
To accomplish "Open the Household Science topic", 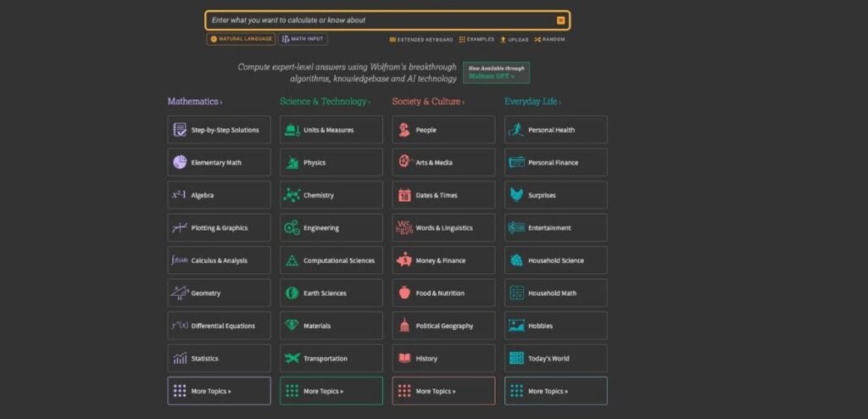I will [x=556, y=260].
